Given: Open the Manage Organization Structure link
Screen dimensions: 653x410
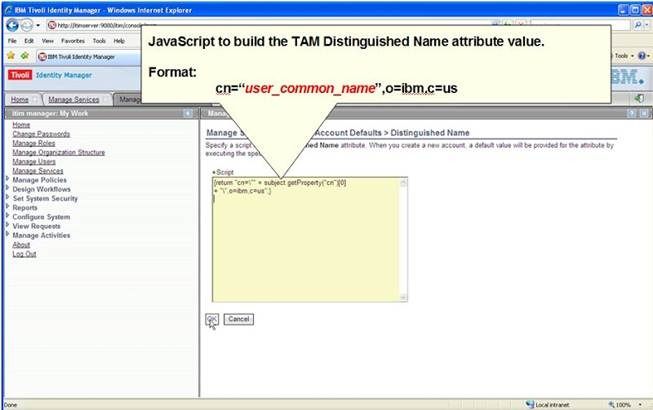Looking at the screenshot, I should (x=59, y=152).
